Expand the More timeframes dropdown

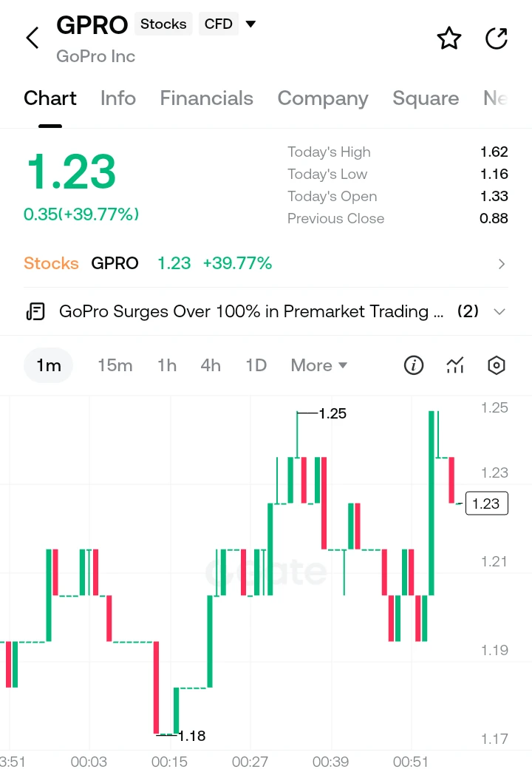(319, 365)
